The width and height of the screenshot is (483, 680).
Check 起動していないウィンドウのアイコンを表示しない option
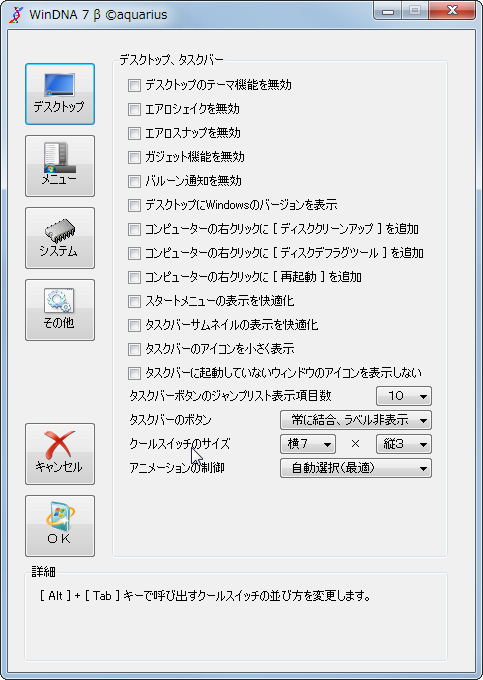click(x=134, y=373)
